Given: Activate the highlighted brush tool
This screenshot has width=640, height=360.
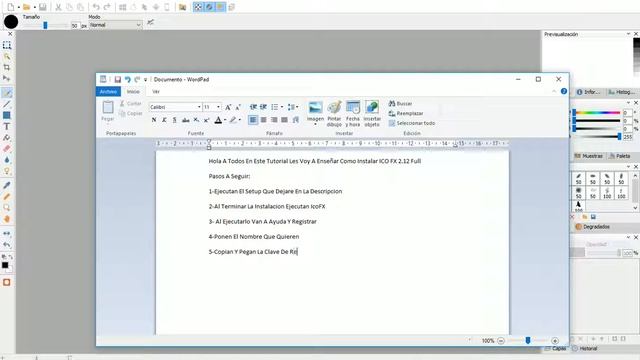Looking at the screenshot, I should [x=7, y=93].
